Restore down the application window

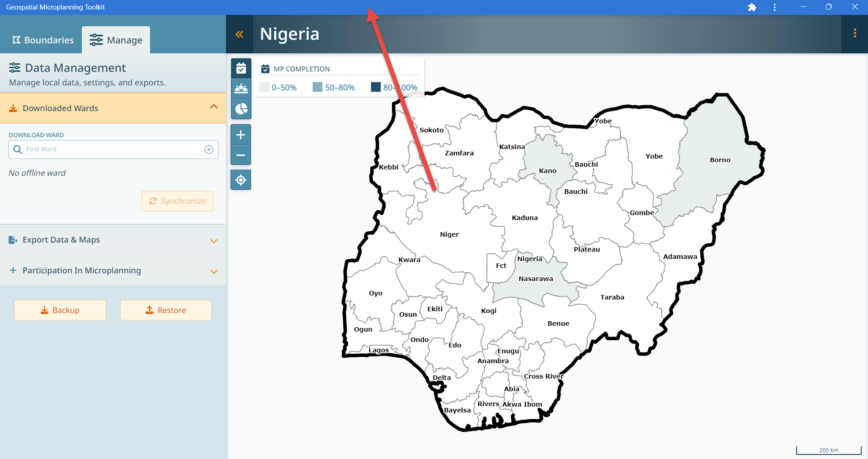[829, 7]
